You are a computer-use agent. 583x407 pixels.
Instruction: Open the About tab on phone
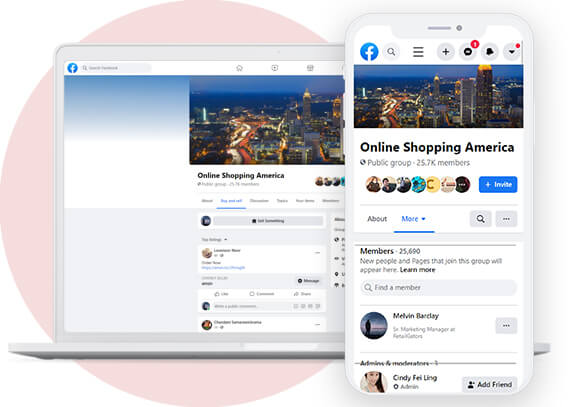pos(377,219)
